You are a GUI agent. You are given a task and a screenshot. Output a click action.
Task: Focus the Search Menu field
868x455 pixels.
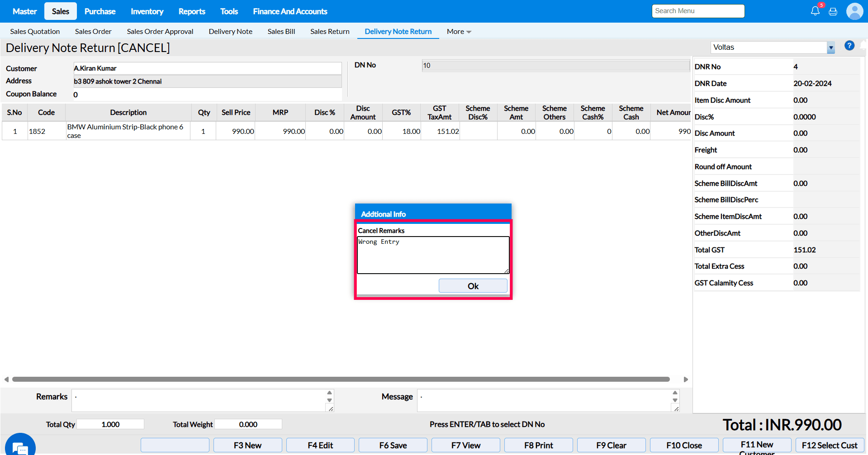click(x=698, y=11)
